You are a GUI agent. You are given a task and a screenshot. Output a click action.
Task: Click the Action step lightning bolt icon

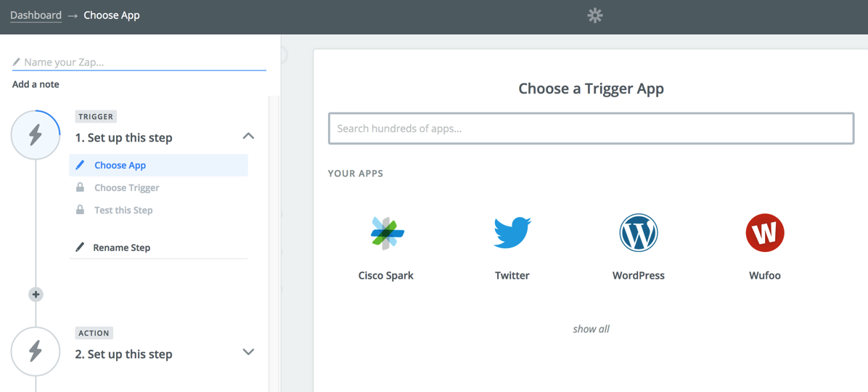(36, 351)
